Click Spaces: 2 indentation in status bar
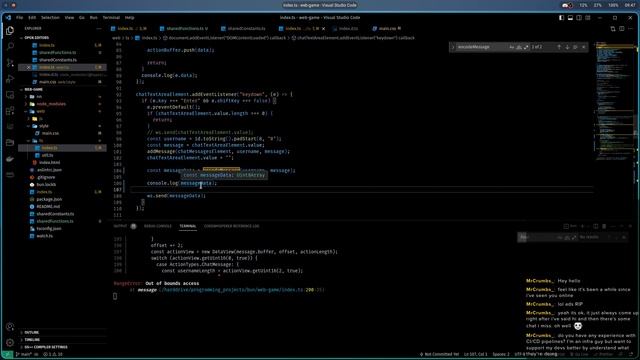The width and height of the screenshot is (640, 360). pos(501,354)
